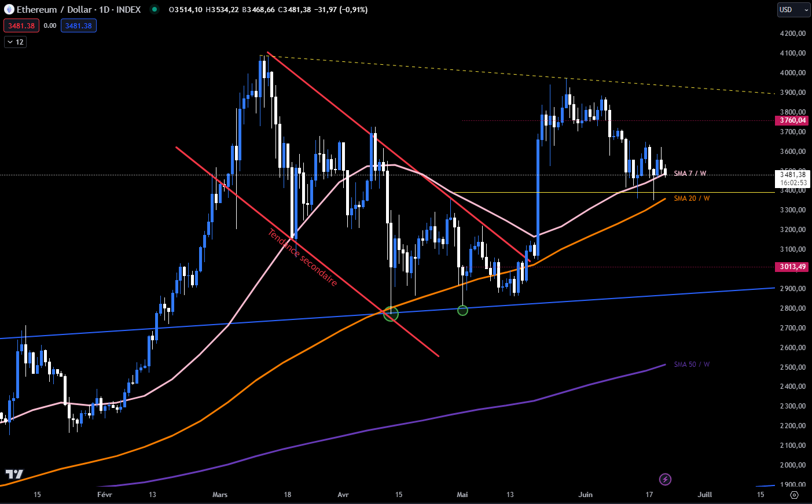Click the Ethereum / Dollar symbol name

(53, 9)
